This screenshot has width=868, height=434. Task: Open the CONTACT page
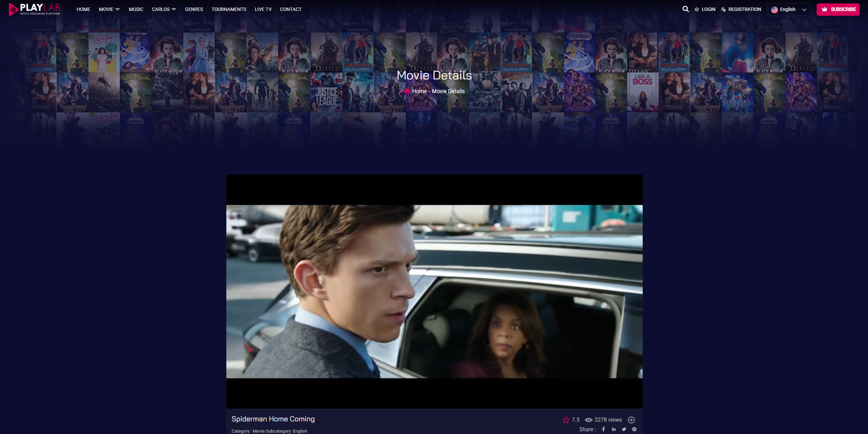pyautogui.click(x=291, y=9)
